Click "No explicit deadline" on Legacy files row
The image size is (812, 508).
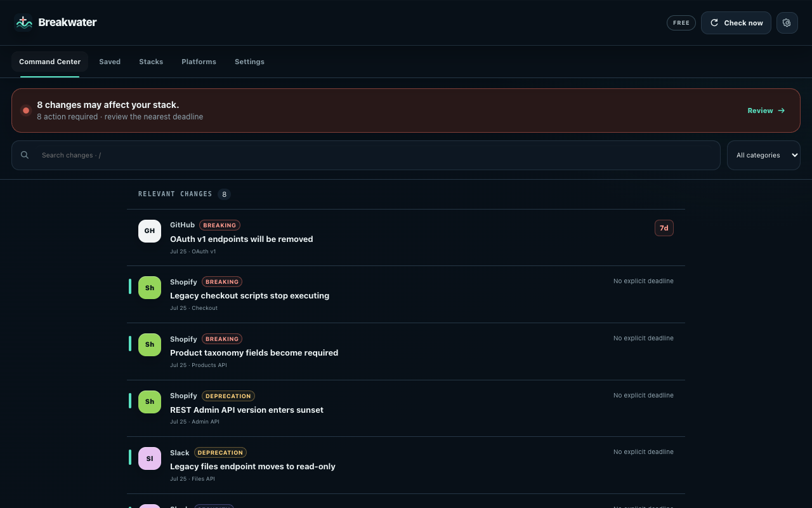pos(643,452)
